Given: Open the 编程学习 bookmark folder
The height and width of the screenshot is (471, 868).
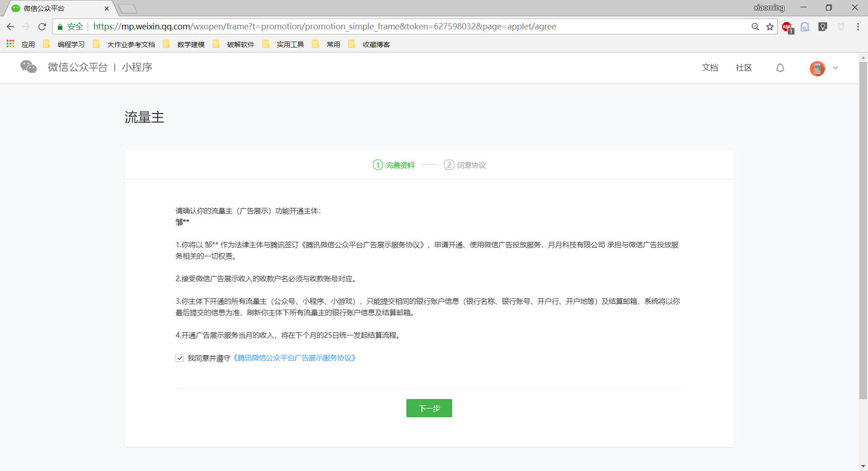Looking at the screenshot, I should tap(64, 44).
